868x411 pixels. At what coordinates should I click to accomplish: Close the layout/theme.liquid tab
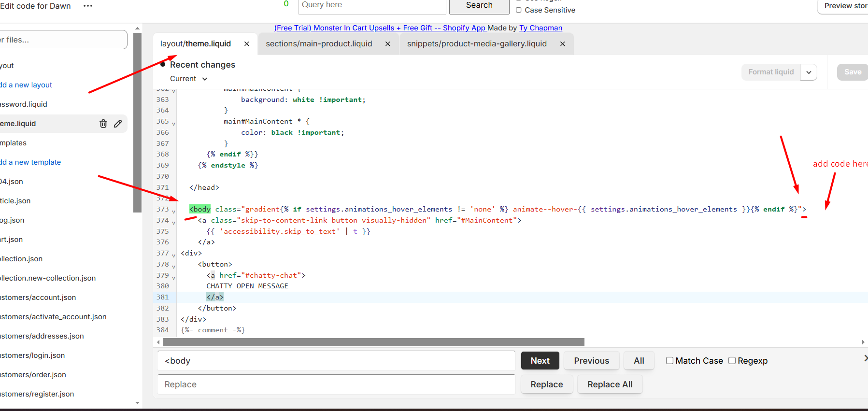[247, 44]
